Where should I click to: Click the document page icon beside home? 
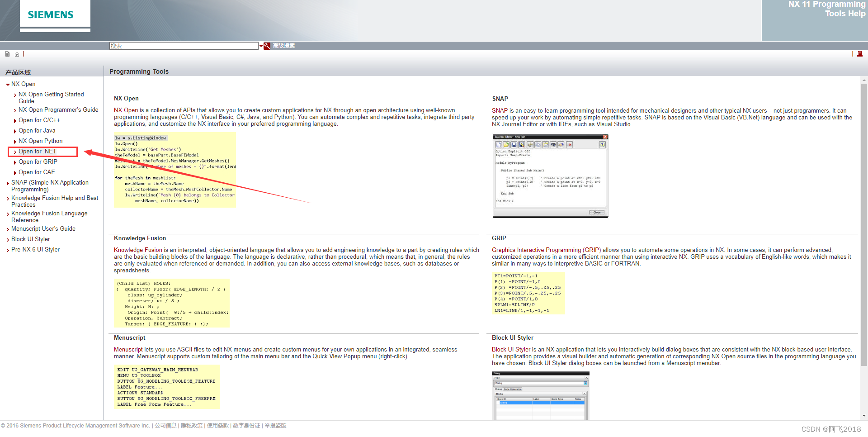[7, 54]
